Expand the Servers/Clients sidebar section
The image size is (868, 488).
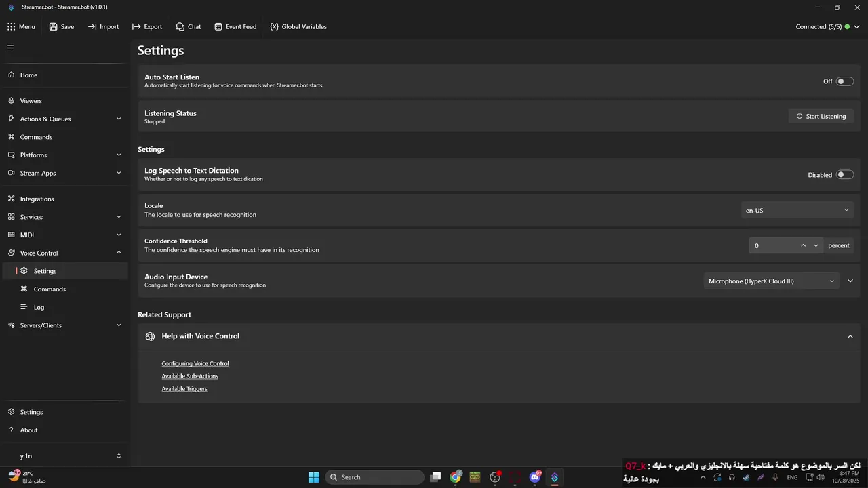(64, 325)
